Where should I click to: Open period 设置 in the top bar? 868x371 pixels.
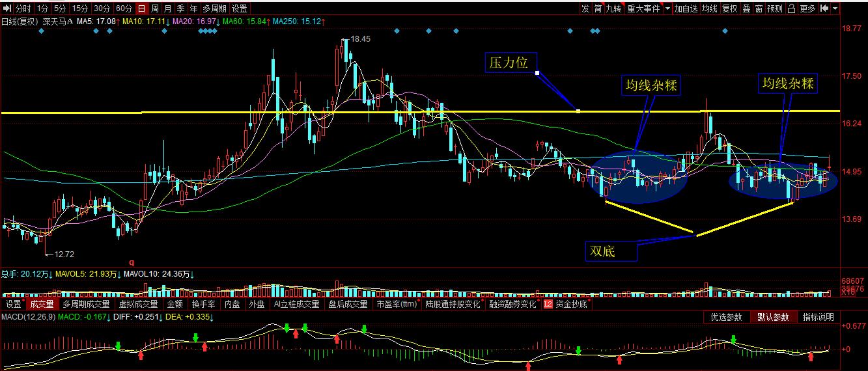240,8
